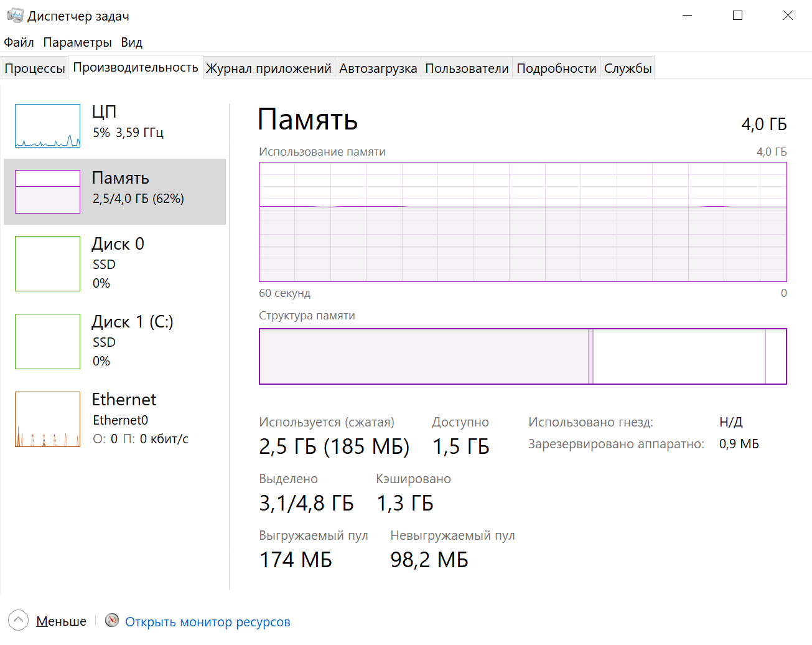This screenshot has width=812, height=645.
Task: Click the Task Manager title bar icon
Action: 15,16
